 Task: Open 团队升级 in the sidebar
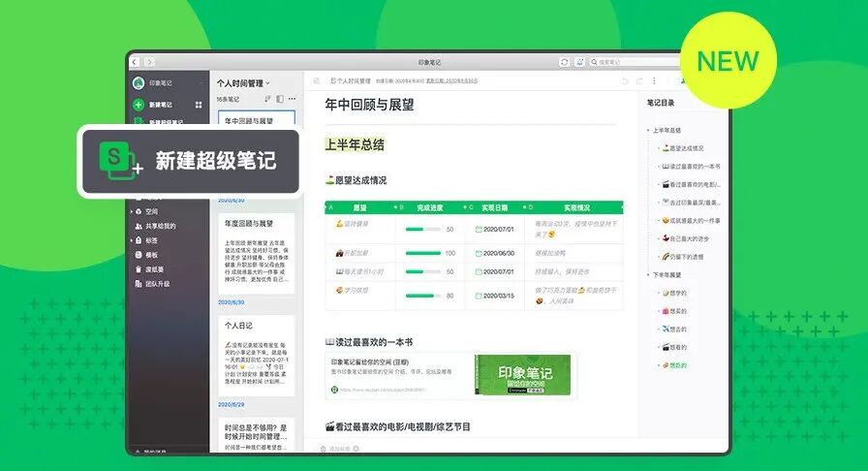click(x=153, y=284)
